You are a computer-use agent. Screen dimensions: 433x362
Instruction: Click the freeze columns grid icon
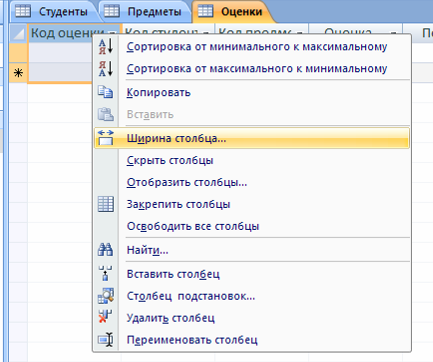click(106, 204)
